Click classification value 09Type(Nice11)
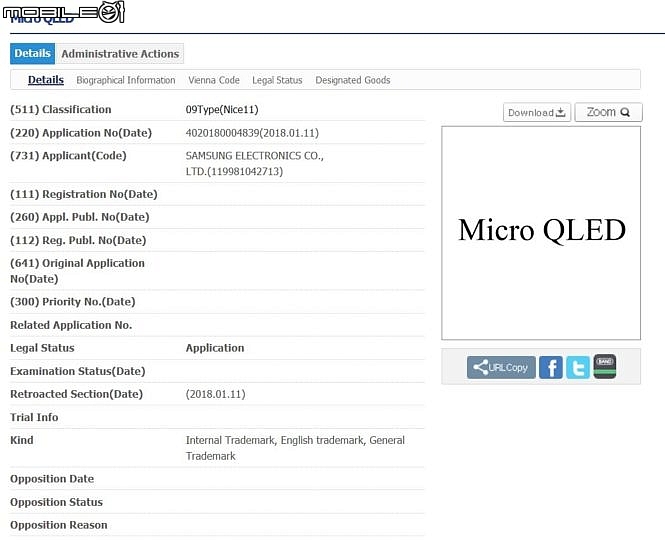 click(222, 110)
